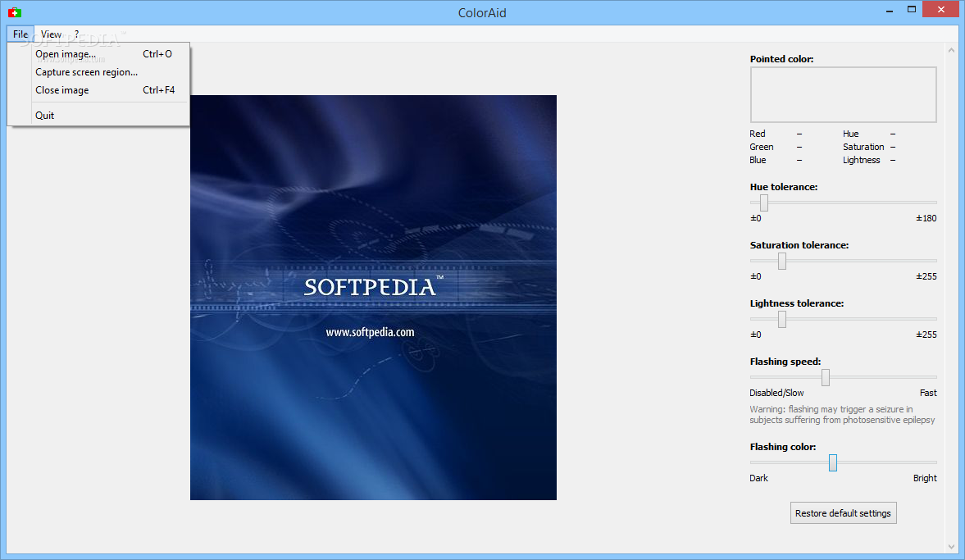Maximize the ColorAid window
Screen dimensions: 965x560
click(x=912, y=9)
